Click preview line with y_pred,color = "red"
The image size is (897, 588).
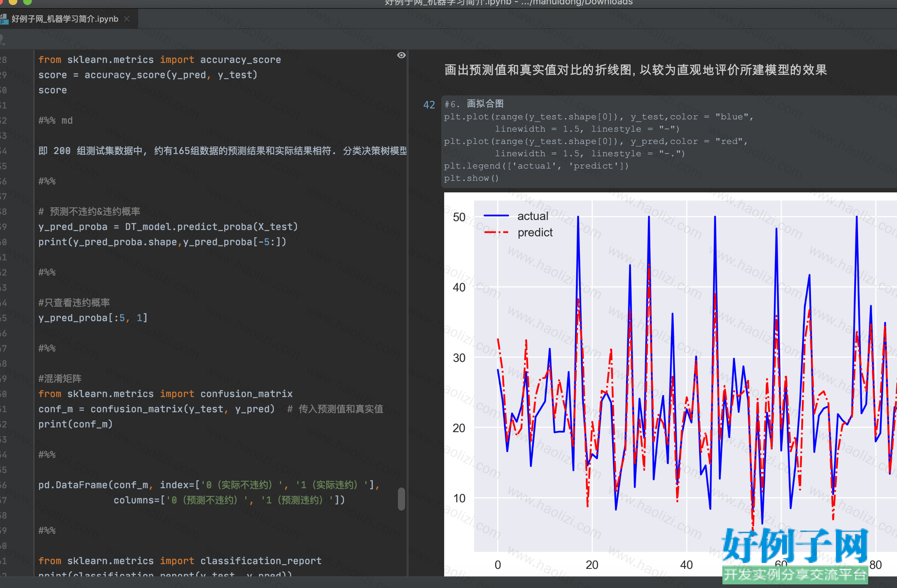[595, 141]
